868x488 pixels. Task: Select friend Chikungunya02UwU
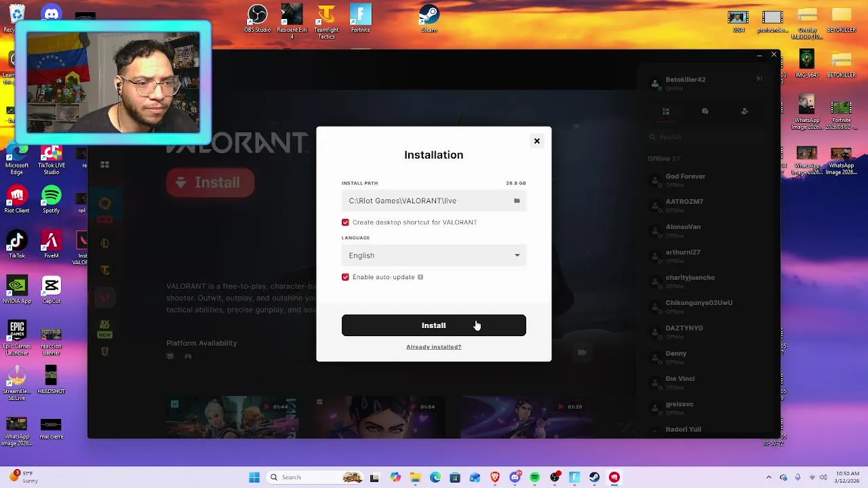[x=705, y=306]
